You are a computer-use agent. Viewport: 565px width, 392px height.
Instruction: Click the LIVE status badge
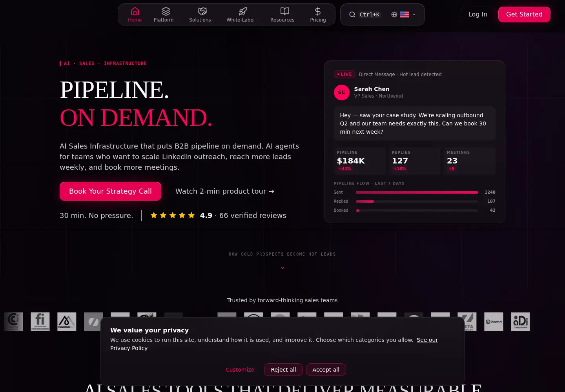click(344, 74)
